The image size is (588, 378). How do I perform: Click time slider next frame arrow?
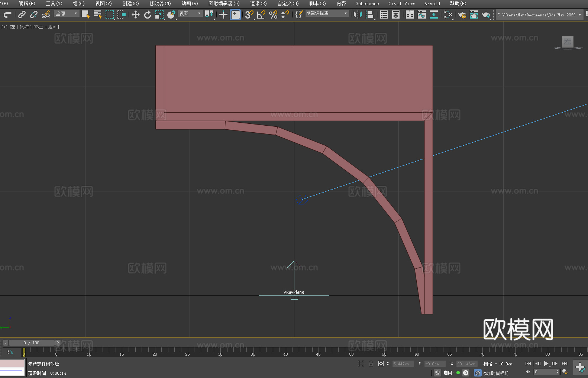click(x=58, y=343)
